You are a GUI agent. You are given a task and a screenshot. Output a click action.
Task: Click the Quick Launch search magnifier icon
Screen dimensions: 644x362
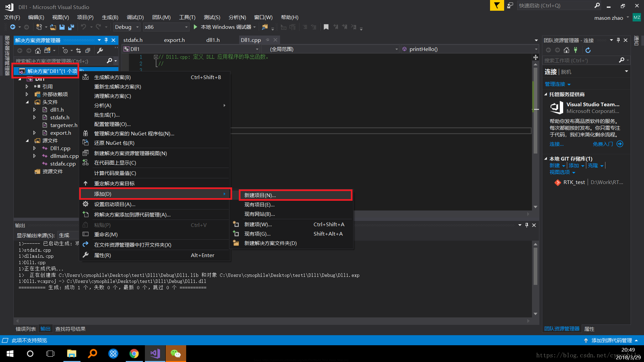597,5
